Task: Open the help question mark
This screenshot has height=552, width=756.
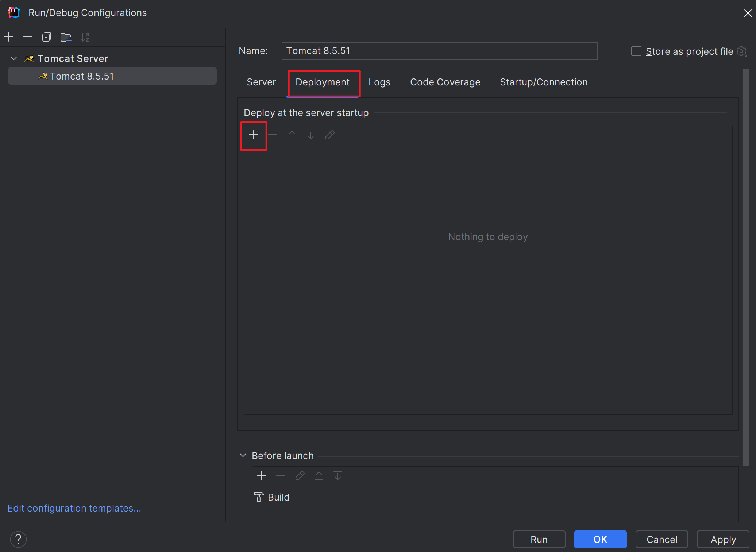Action: [x=18, y=539]
